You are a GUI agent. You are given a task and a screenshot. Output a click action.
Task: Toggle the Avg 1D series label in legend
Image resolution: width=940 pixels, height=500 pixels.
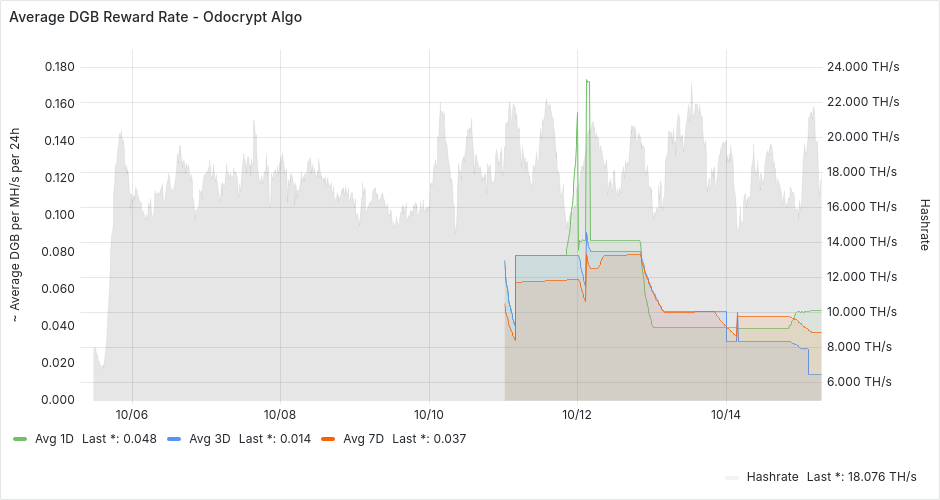click(x=54, y=439)
